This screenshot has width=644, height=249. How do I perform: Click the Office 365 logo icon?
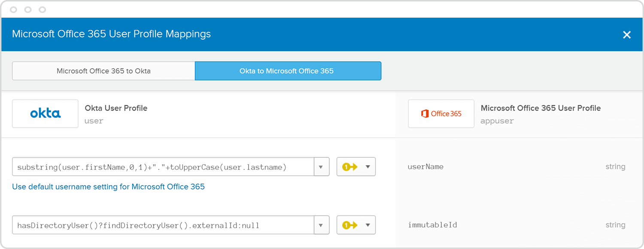[440, 113]
